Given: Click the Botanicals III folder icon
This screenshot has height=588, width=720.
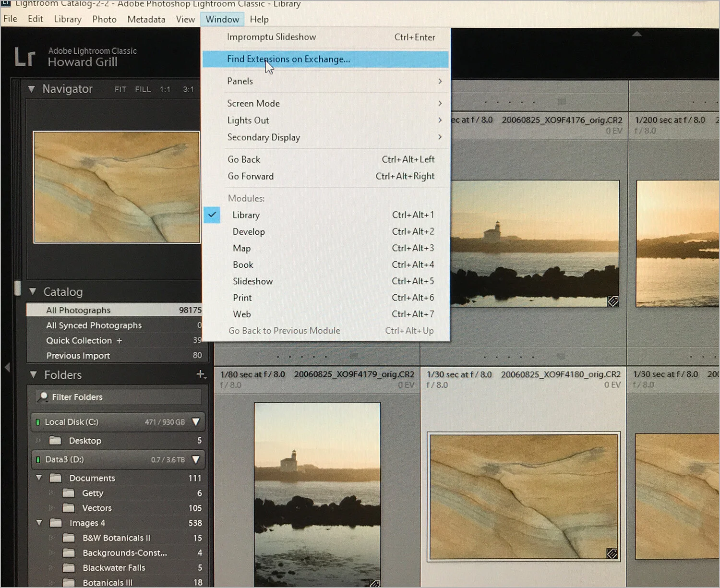Looking at the screenshot, I should point(69,583).
